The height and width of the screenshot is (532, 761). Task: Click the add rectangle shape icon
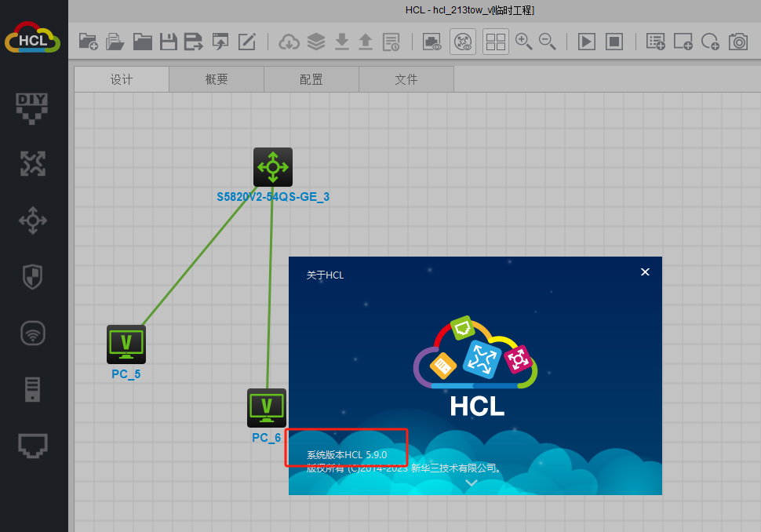683,42
